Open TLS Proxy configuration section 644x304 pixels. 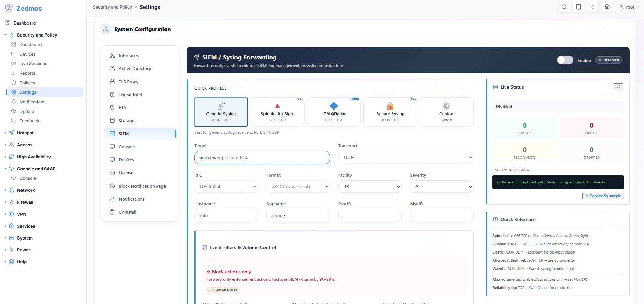140,82
